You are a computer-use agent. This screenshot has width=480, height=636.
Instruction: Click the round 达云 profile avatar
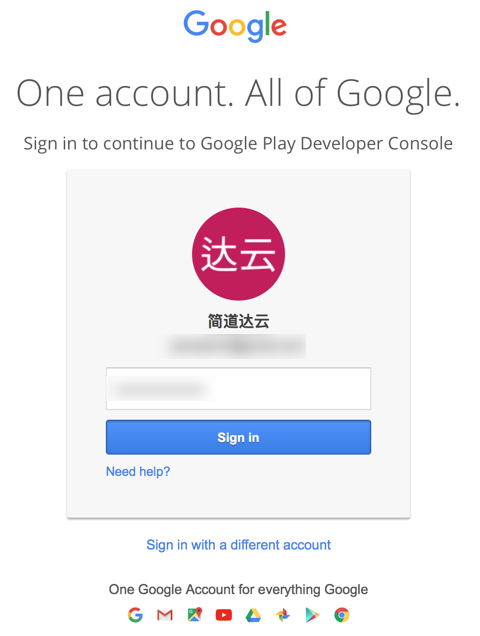click(x=238, y=254)
